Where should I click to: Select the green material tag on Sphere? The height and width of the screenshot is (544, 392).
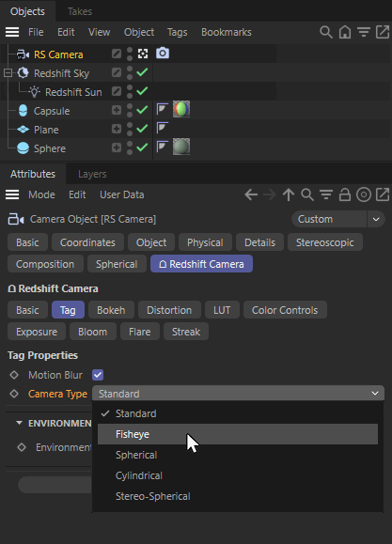tap(181, 147)
